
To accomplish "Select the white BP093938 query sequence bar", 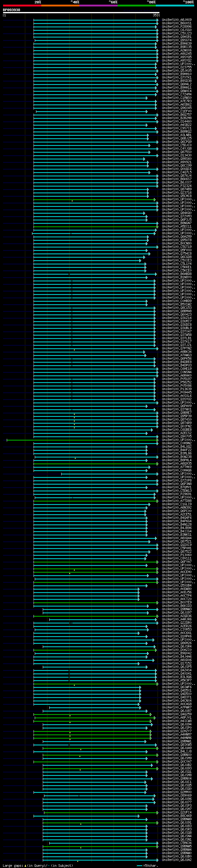I will [81, 12].
